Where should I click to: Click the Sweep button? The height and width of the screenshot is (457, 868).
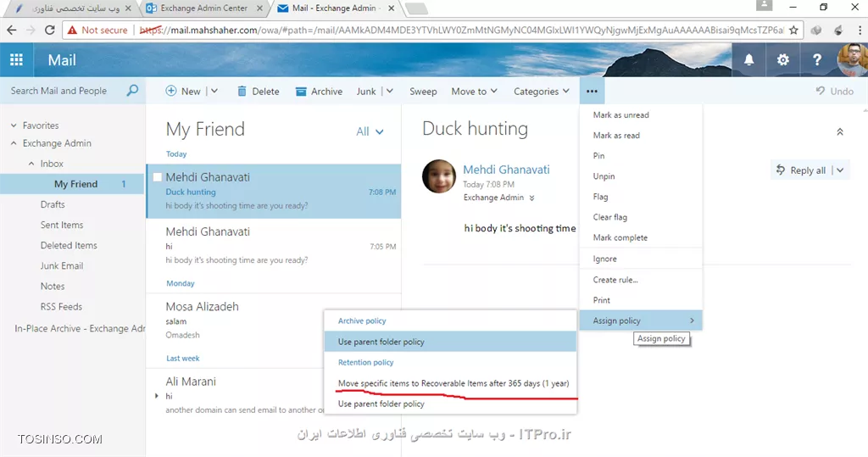(423, 92)
